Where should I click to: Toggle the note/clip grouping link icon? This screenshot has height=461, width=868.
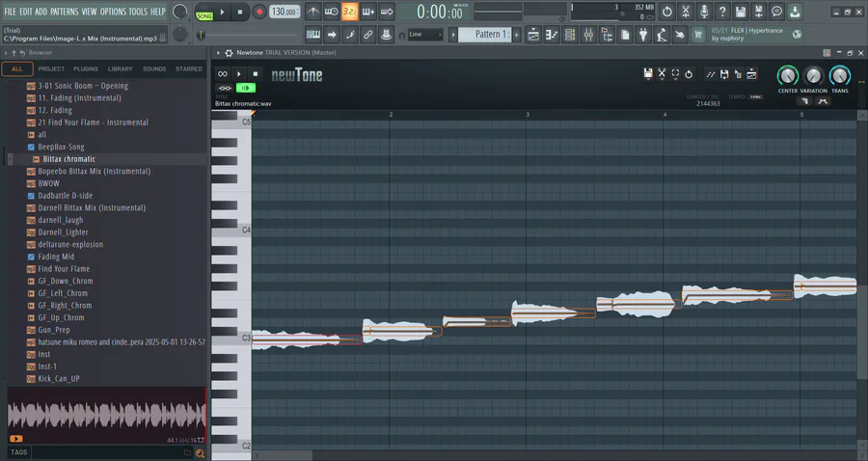click(x=367, y=35)
